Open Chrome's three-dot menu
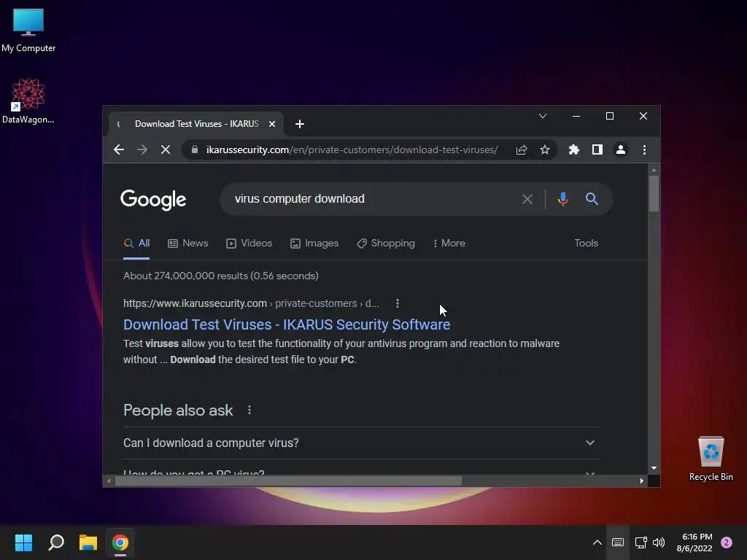 644,149
